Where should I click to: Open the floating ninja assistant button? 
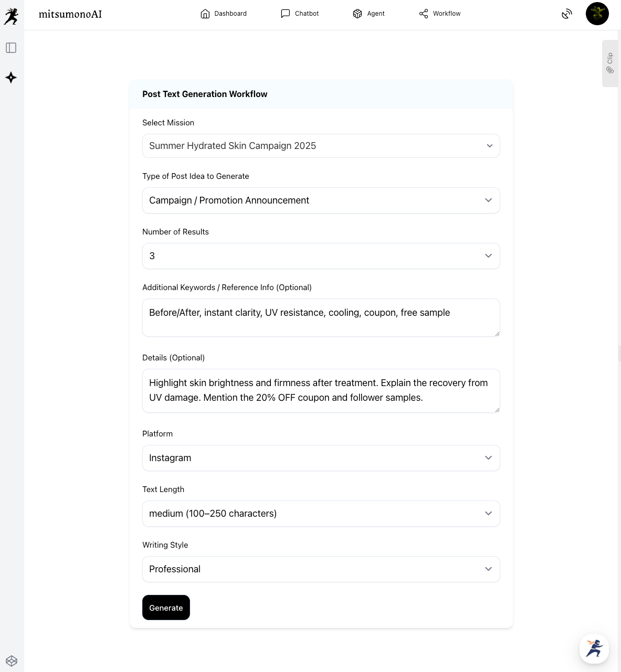594,648
